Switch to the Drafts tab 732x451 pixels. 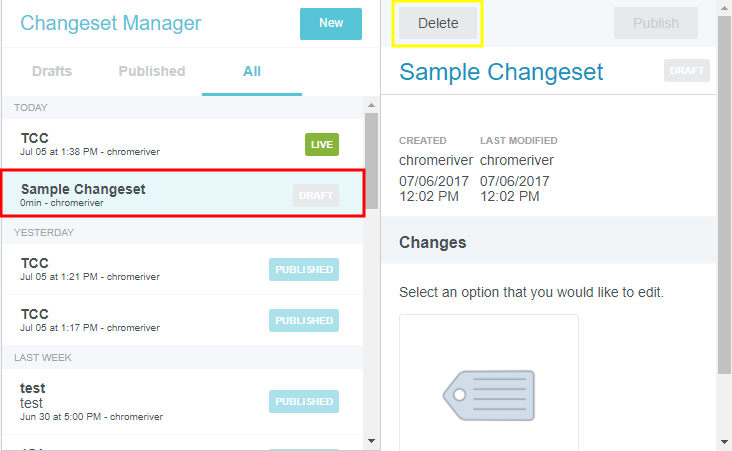tap(52, 72)
